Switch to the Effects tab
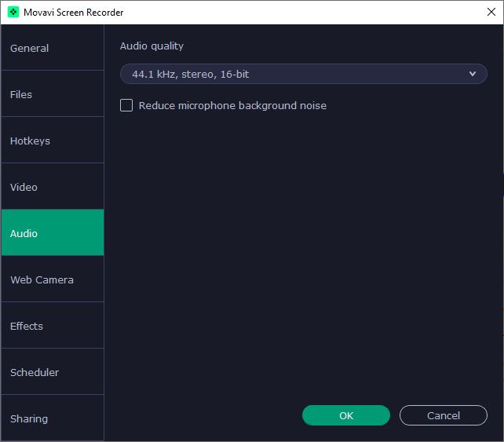 click(53, 325)
